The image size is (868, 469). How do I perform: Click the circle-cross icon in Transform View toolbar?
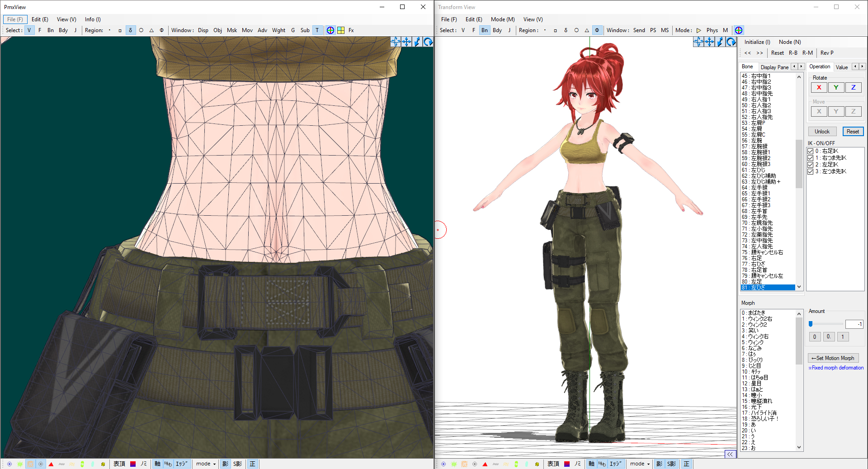click(739, 30)
